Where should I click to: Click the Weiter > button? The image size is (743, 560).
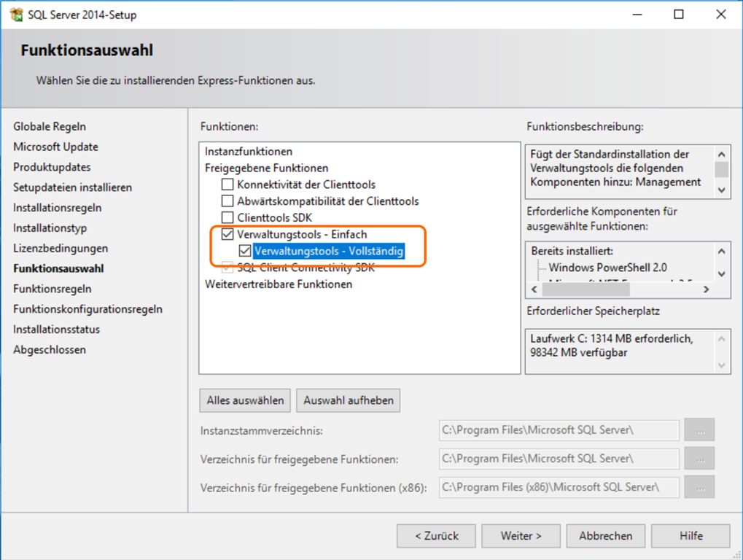(521, 536)
